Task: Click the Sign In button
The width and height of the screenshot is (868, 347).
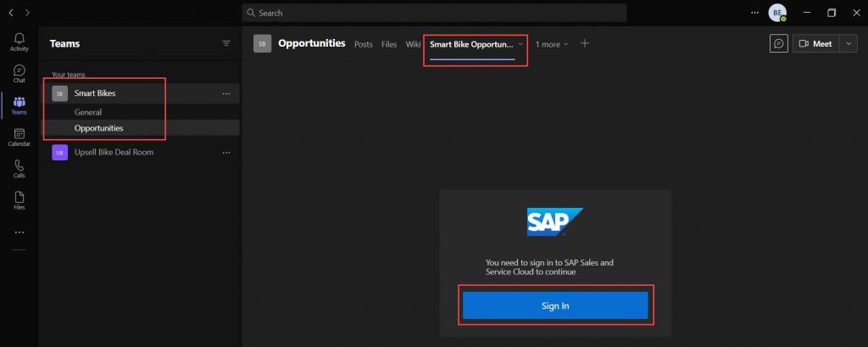Action: pos(555,305)
